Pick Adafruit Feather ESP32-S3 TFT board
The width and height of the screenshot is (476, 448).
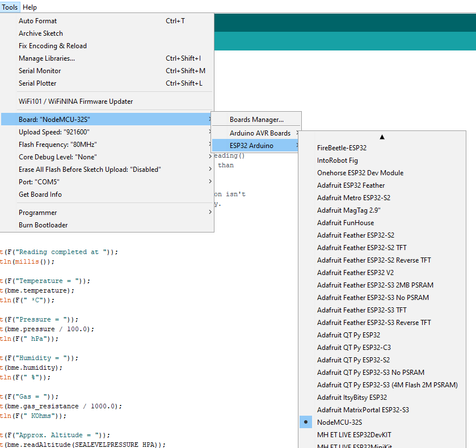tap(382, 310)
